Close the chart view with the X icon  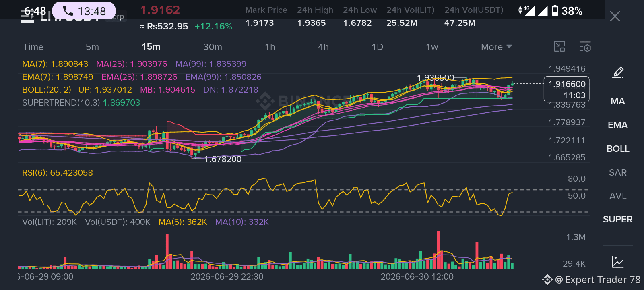615,16
